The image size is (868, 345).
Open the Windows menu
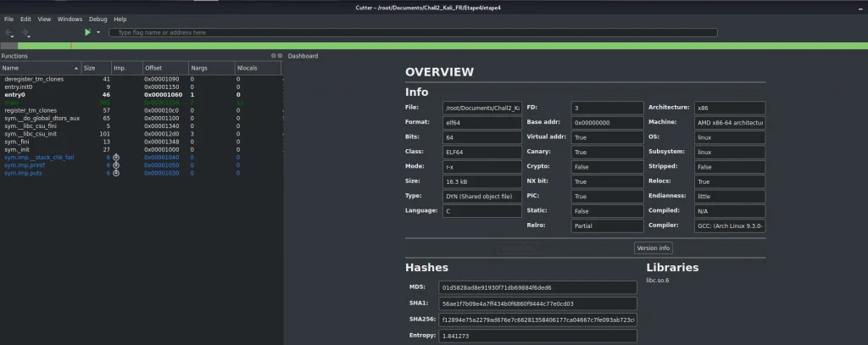[x=70, y=19]
